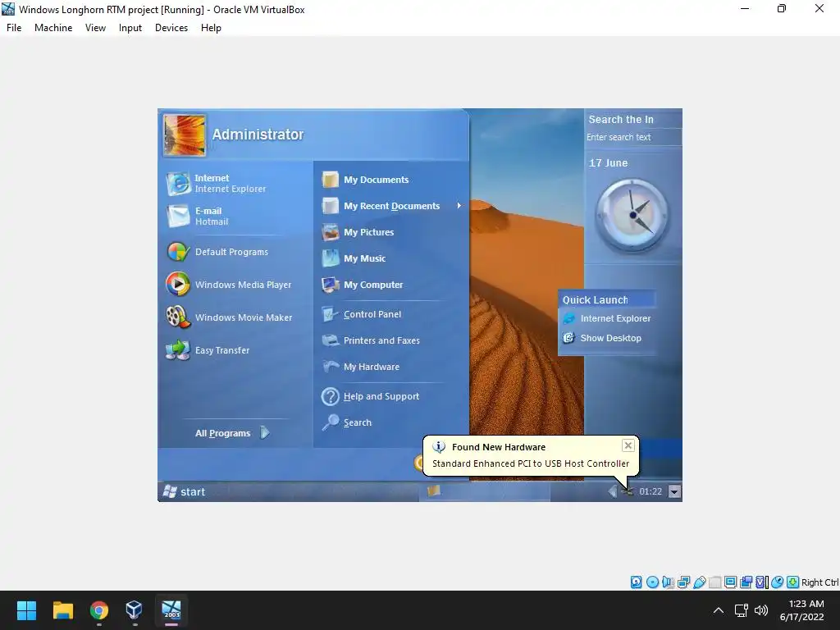Click the audio status indicator
This screenshot has width=840, height=630.
pyautogui.click(x=668, y=582)
